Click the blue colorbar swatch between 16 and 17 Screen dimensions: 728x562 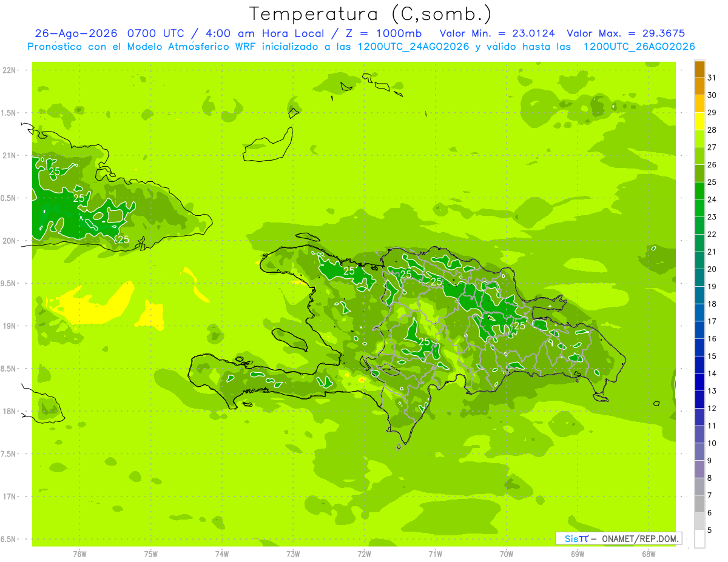coord(699,330)
